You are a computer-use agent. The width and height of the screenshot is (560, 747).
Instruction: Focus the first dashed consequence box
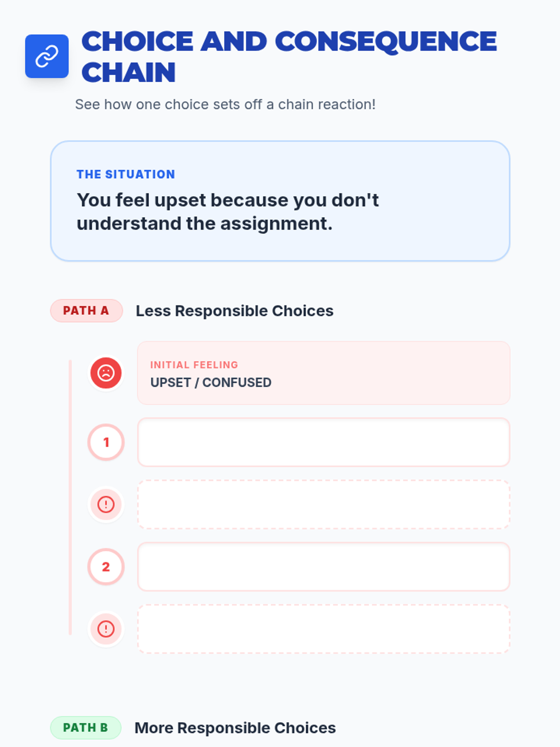coord(323,504)
